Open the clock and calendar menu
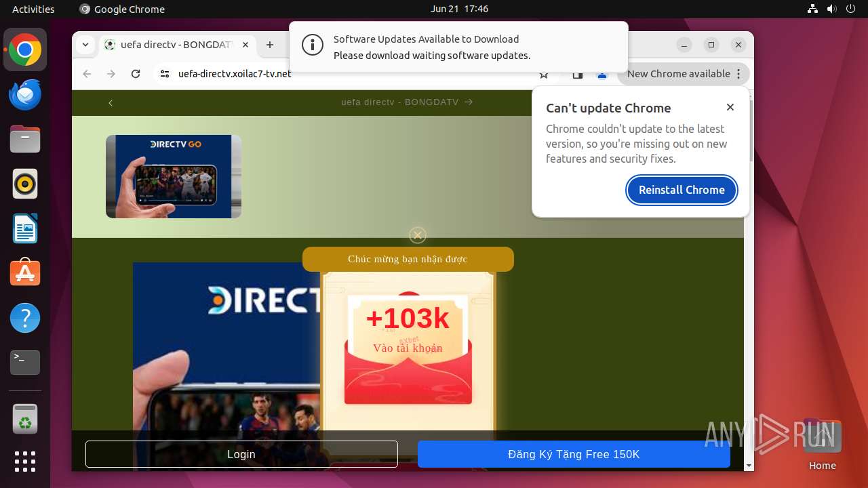The height and width of the screenshot is (488, 868). (x=459, y=9)
